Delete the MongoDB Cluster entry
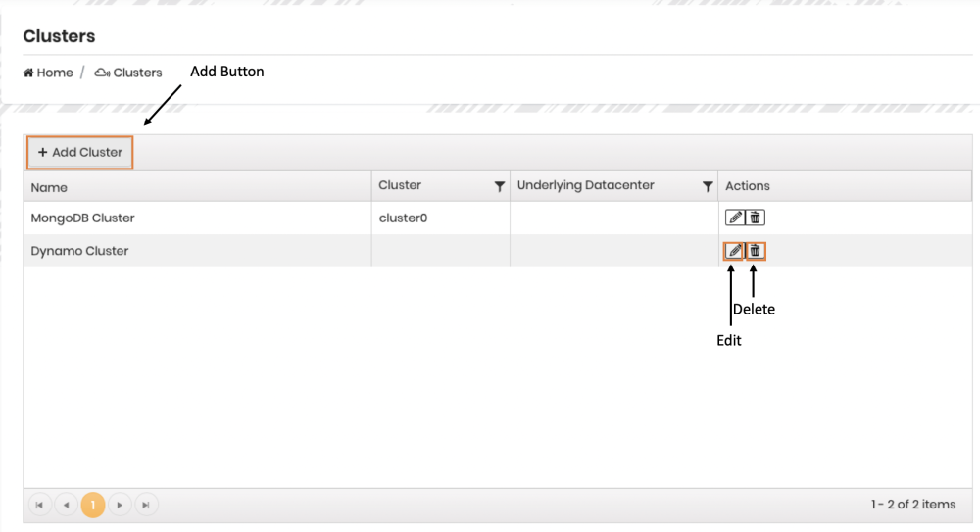This screenshot has height=532, width=980. point(755,218)
